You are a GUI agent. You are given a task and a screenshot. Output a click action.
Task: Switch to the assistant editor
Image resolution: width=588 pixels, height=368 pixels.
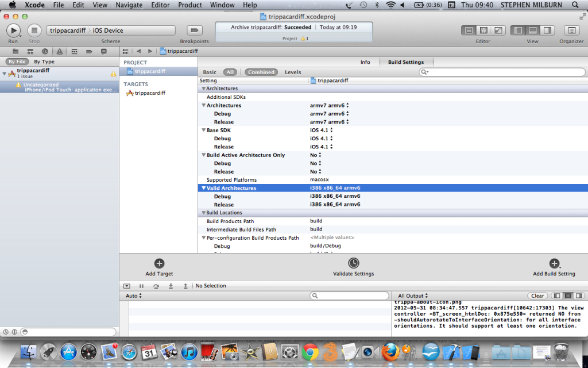pos(483,30)
